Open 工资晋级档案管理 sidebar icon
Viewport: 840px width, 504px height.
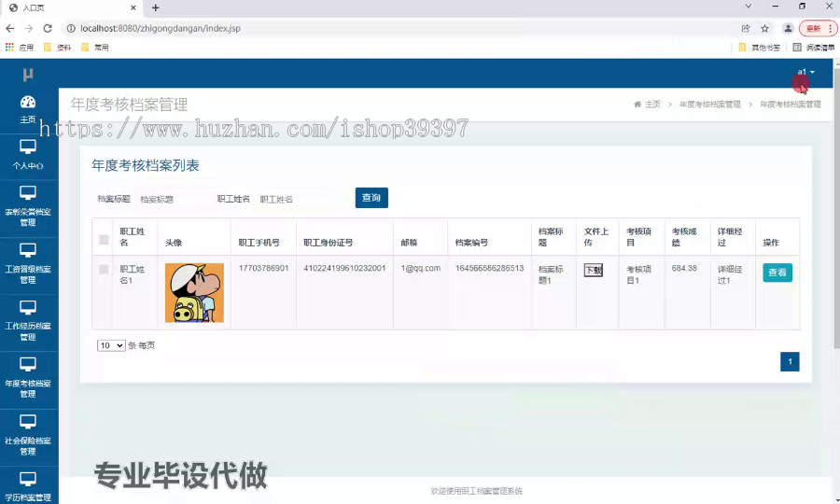(28, 250)
